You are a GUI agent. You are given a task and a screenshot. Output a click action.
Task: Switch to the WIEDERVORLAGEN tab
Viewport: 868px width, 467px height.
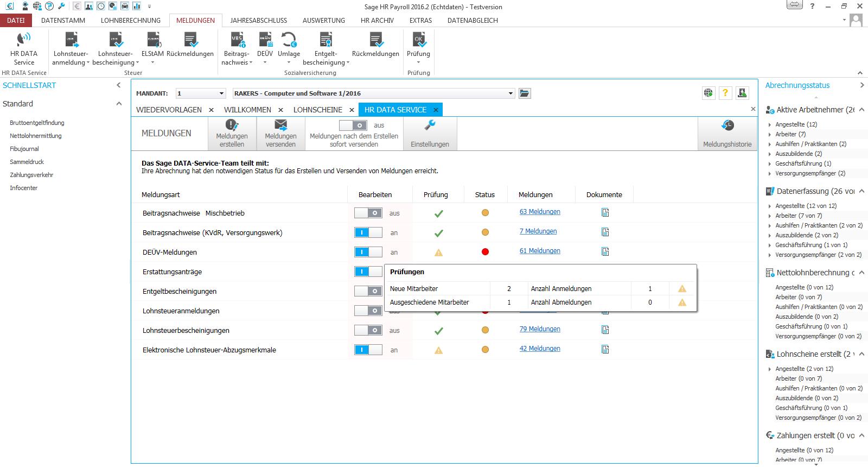(169, 110)
